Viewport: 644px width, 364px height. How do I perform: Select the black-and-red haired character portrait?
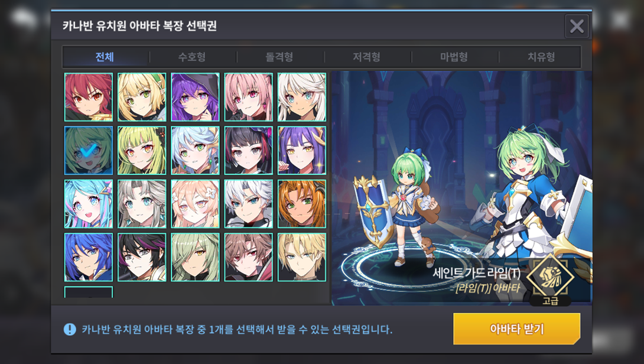(x=249, y=150)
